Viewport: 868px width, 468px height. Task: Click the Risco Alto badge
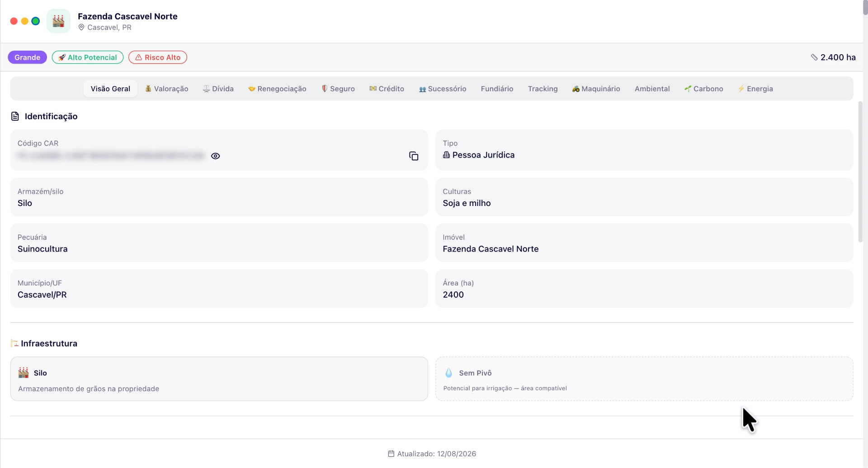coord(158,57)
